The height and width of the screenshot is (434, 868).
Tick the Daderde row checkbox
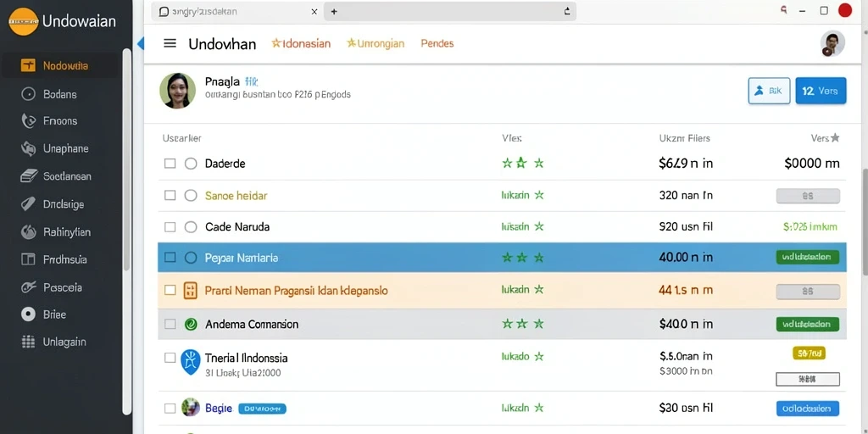(170, 164)
